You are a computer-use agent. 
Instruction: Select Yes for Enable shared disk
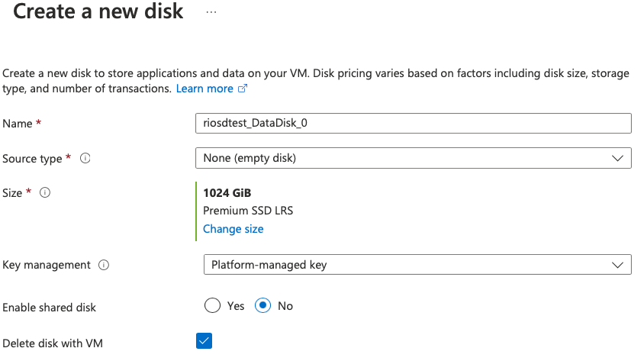click(212, 305)
